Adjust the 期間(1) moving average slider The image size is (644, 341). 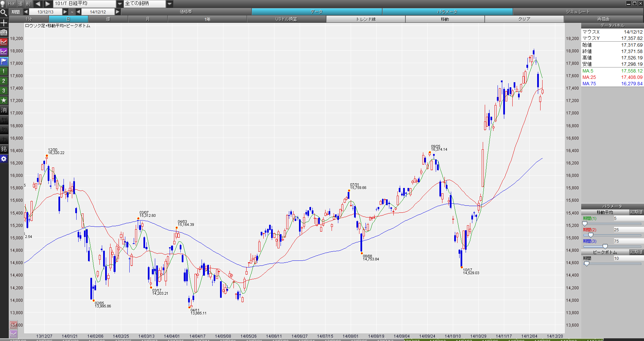(585, 224)
